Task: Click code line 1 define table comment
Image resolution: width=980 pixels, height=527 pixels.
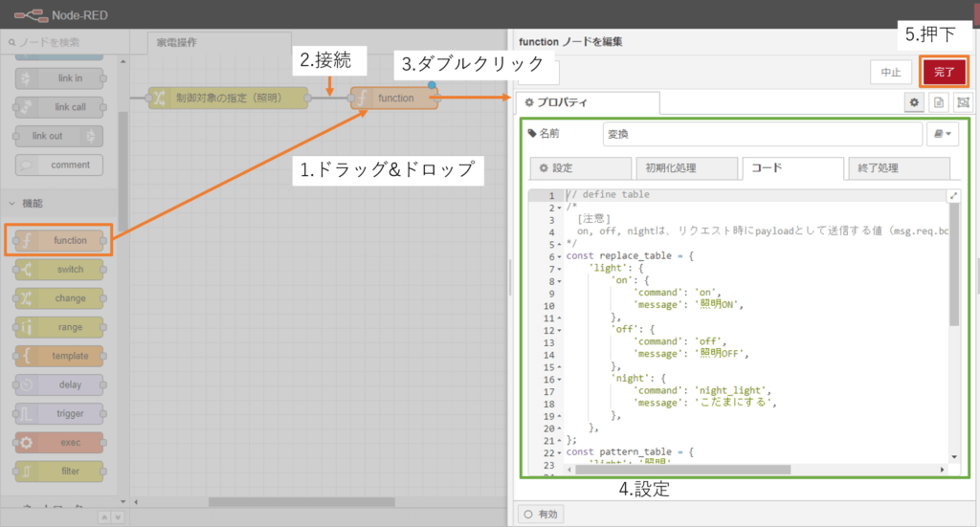Action: (608, 195)
